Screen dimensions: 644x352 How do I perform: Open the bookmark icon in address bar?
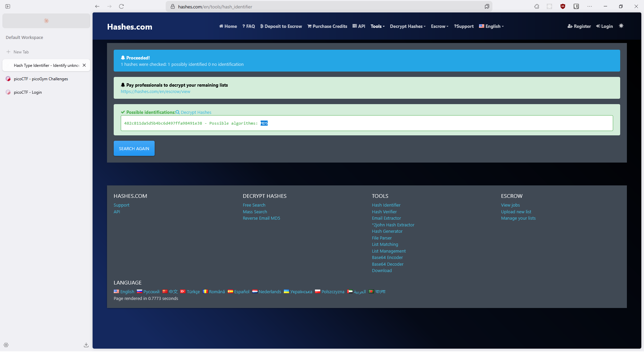point(487,6)
